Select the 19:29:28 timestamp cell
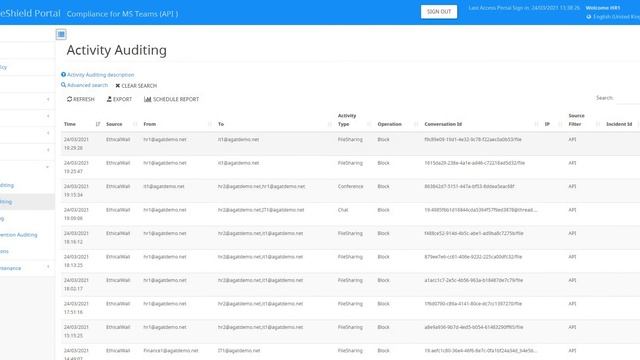Screen dimensions: 640x360 [x=76, y=144]
